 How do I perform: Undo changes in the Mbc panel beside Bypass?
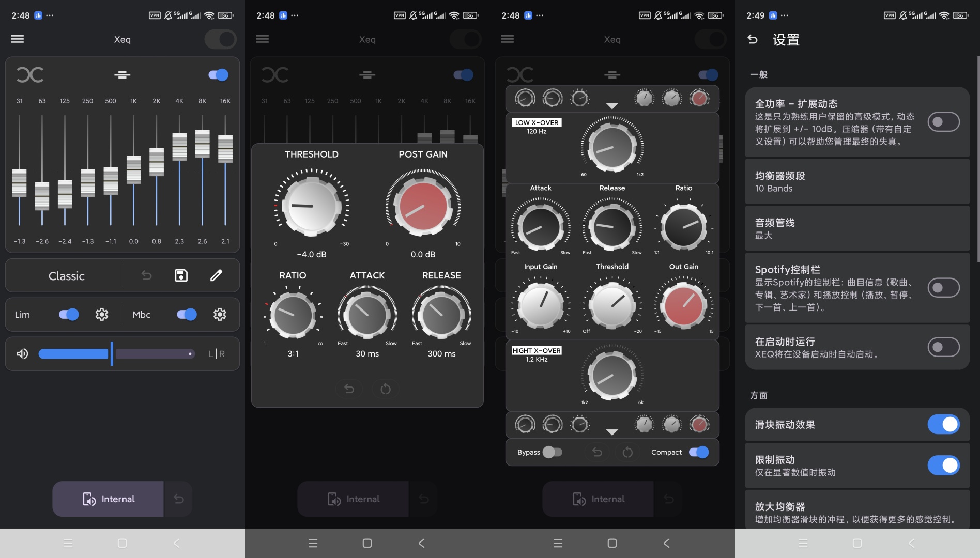coord(597,453)
